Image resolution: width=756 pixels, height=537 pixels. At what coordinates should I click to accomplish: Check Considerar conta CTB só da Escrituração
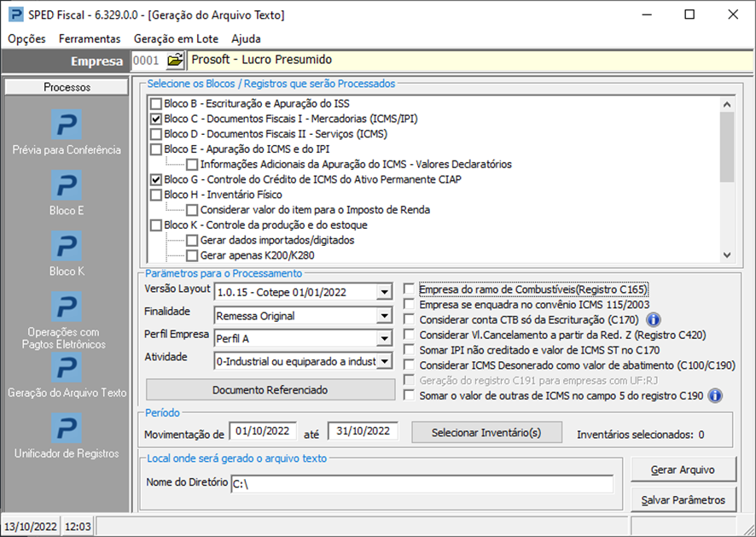point(409,319)
